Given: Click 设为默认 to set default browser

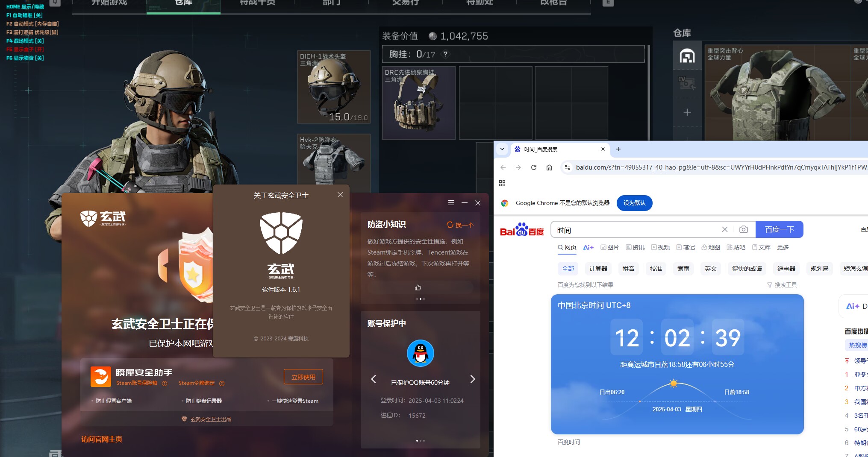Looking at the screenshot, I should 634,203.
